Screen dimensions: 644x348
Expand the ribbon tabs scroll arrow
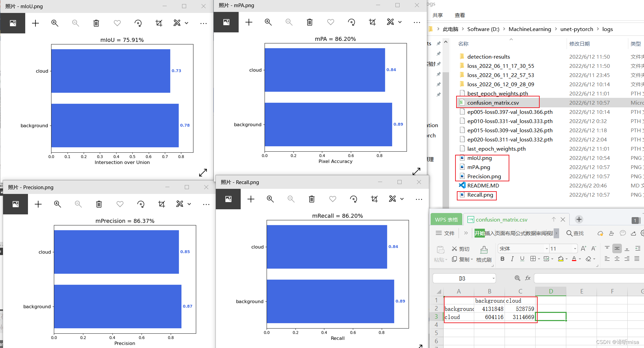(556, 233)
